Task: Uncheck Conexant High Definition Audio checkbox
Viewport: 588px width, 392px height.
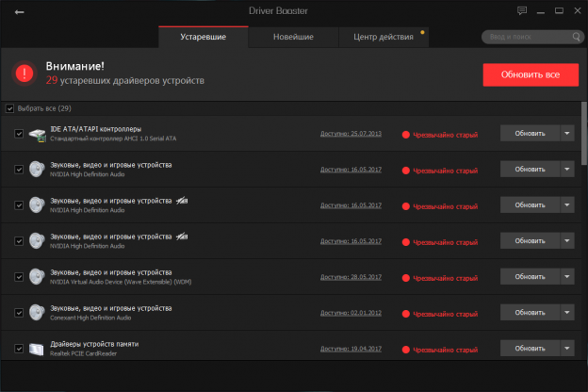Action: [x=19, y=313]
